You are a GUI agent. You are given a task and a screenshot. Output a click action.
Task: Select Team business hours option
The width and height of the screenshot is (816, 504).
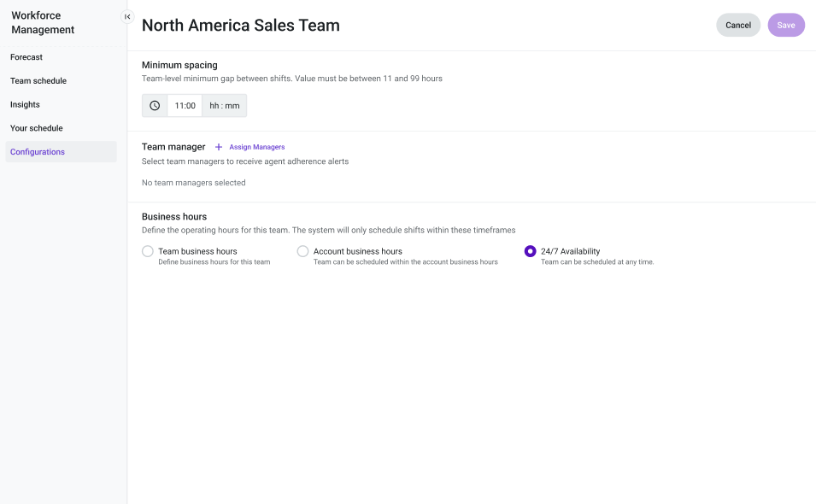point(148,251)
